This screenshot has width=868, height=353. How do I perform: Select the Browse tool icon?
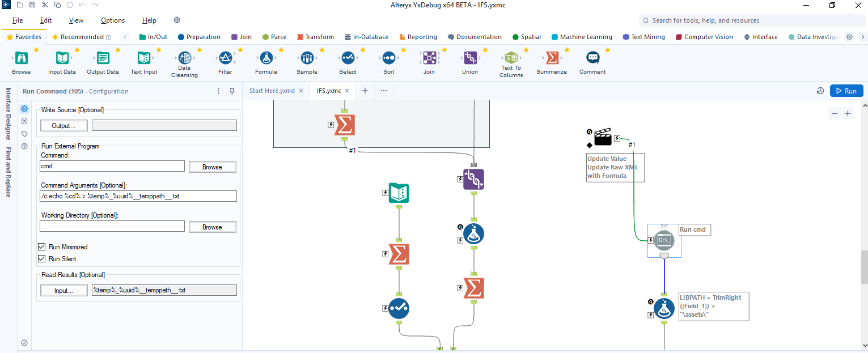[x=21, y=58]
